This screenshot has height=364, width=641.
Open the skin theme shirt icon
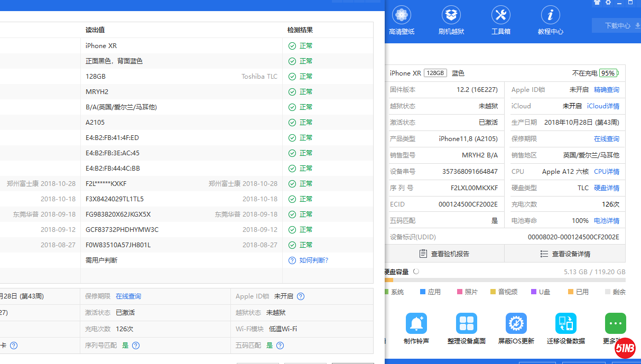597,3
